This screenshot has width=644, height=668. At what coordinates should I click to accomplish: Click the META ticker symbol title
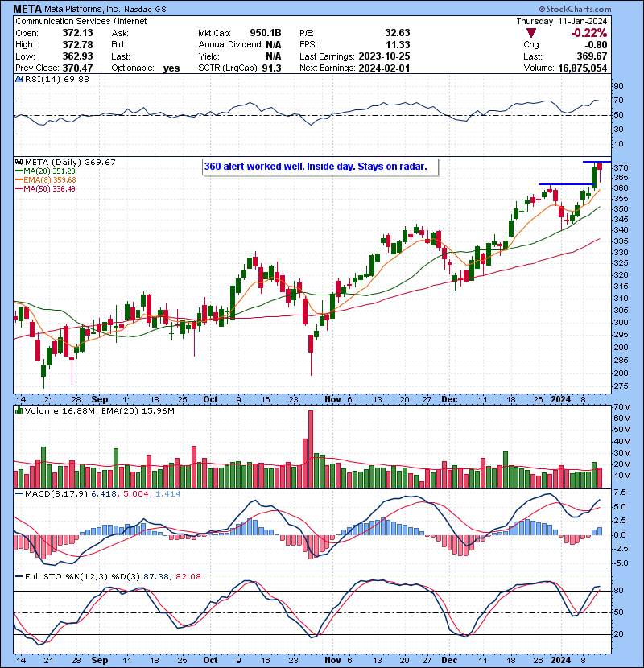click(x=27, y=9)
